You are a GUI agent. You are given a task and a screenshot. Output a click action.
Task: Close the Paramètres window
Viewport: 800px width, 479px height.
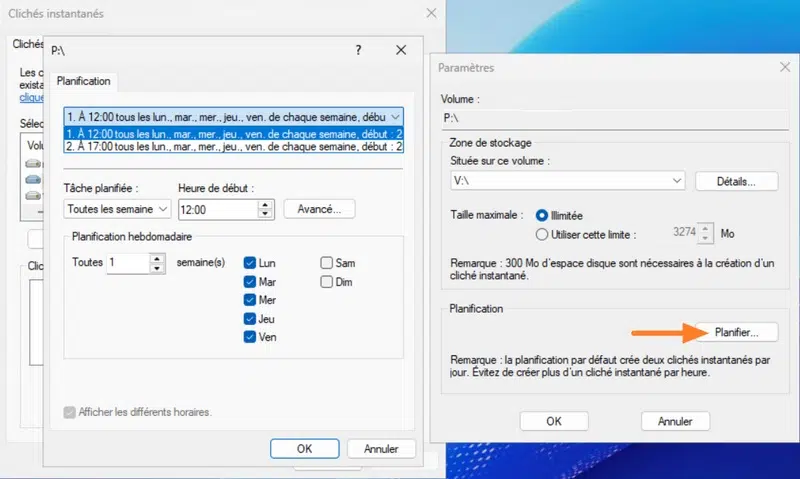(x=783, y=67)
